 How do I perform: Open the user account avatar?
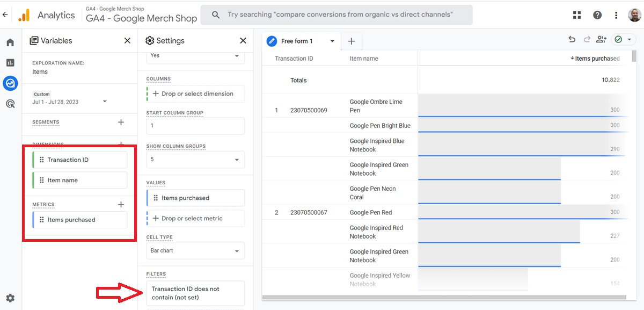[634, 15]
